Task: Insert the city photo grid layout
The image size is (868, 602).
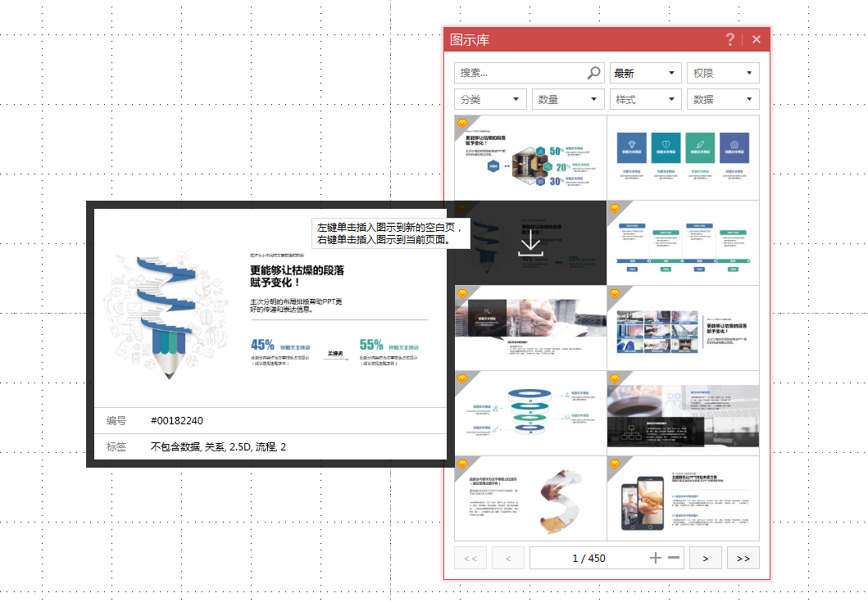Action: (683, 328)
